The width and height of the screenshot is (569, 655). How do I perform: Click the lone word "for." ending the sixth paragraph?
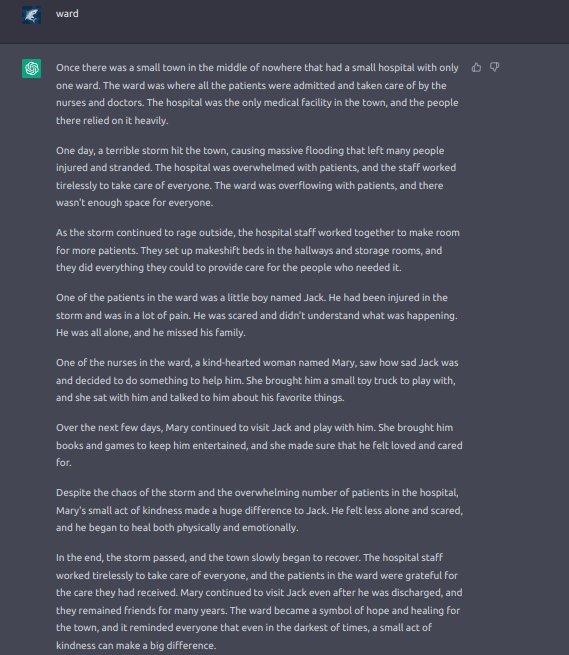[x=64, y=463]
